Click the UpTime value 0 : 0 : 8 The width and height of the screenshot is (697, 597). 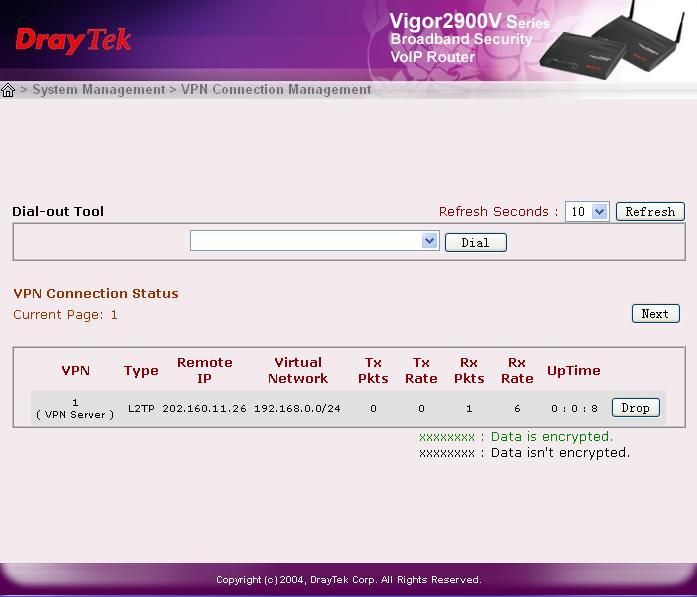click(x=574, y=409)
